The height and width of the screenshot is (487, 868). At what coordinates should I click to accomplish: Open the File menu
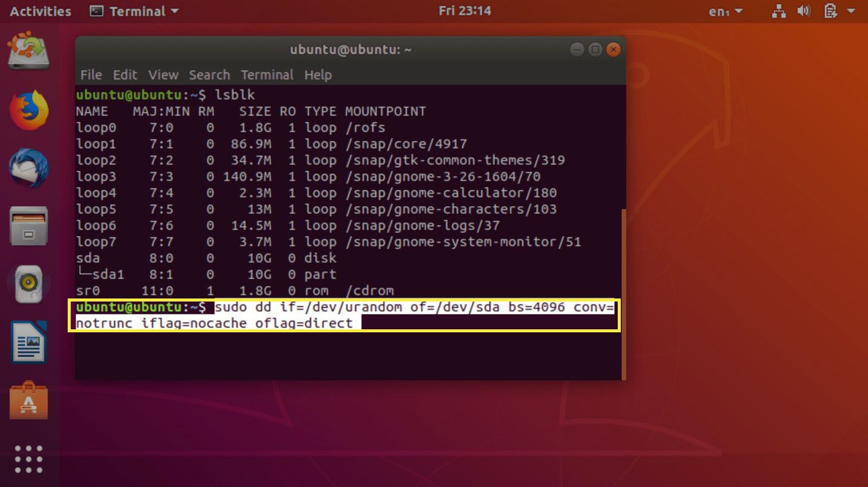click(91, 75)
